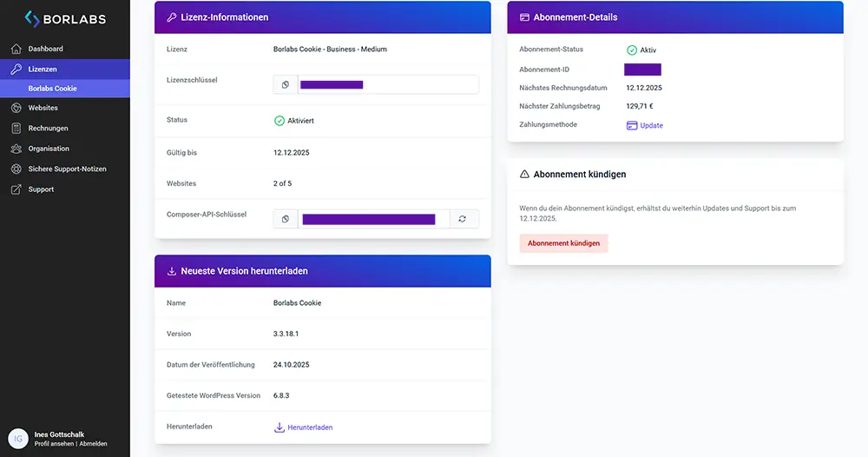This screenshot has height=457, width=868.
Task: Click the Websites value '2 of 5'
Action: click(282, 183)
